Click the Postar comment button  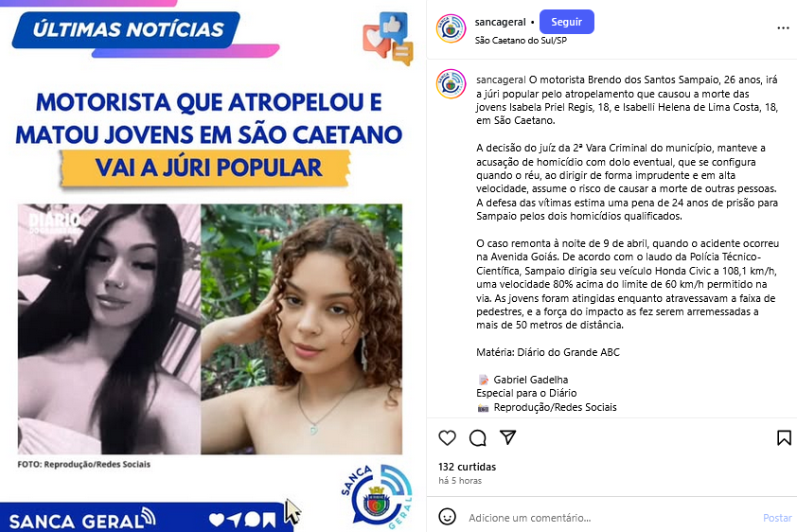pyautogui.click(x=777, y=518)
